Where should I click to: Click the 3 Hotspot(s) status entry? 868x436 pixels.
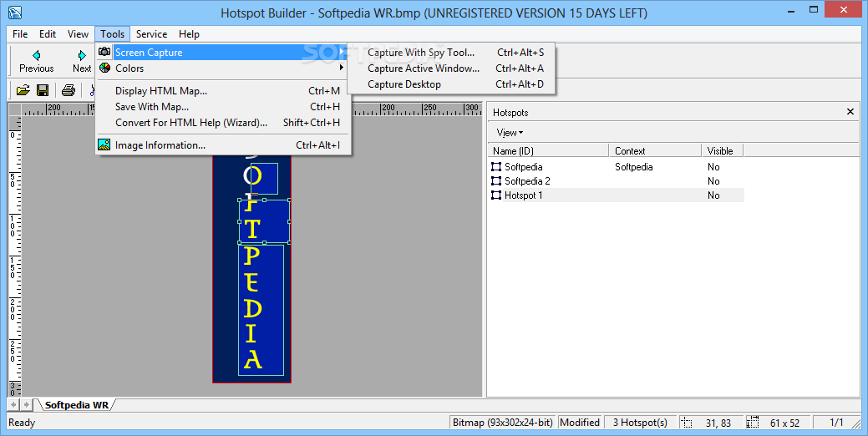pos(640,423)
